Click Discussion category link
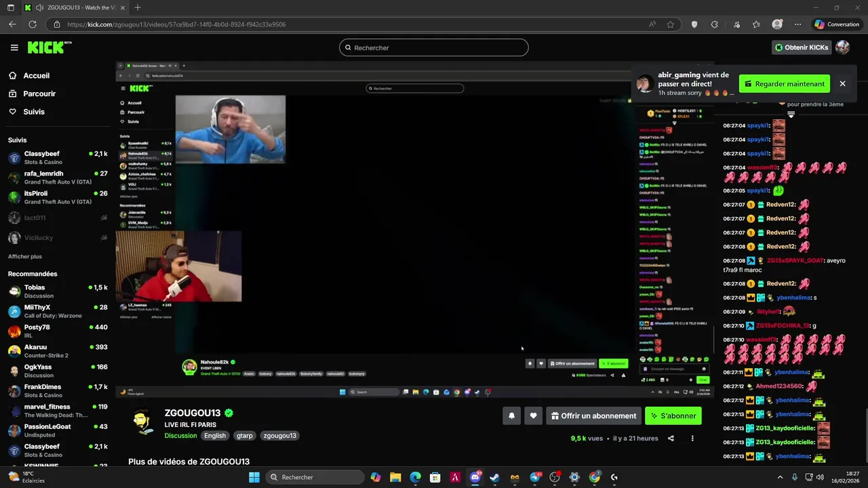This screenshot has height=488, width=868. coord(180,436)
